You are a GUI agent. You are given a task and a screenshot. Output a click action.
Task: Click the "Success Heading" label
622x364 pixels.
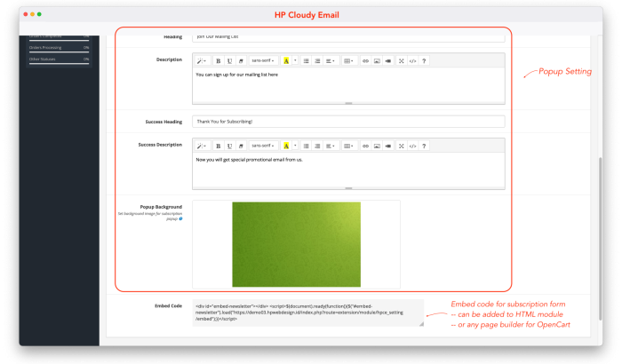(x=163, y=122)
